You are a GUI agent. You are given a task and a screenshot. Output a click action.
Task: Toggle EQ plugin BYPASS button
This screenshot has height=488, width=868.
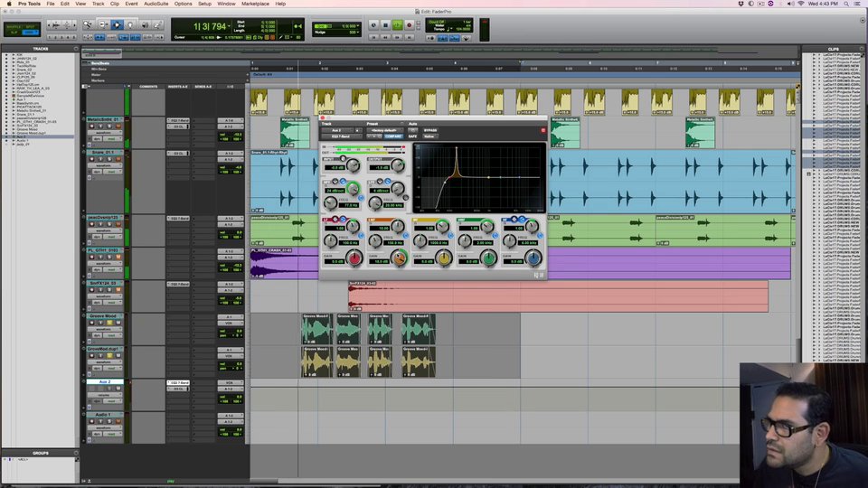[x=430, y=130]
